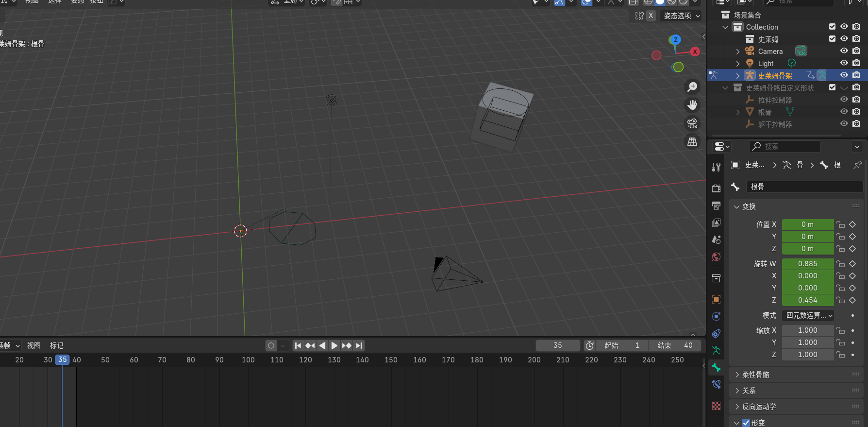The image size is (868, 427).
Task: Open the Texture properties tab (checker icon)
Action: pyautogui.click(x=716, y=406)
